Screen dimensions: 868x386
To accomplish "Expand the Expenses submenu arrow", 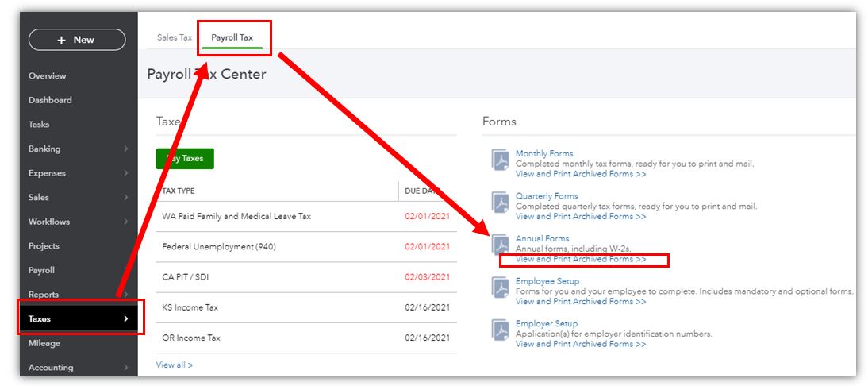I will click(126, 173).
